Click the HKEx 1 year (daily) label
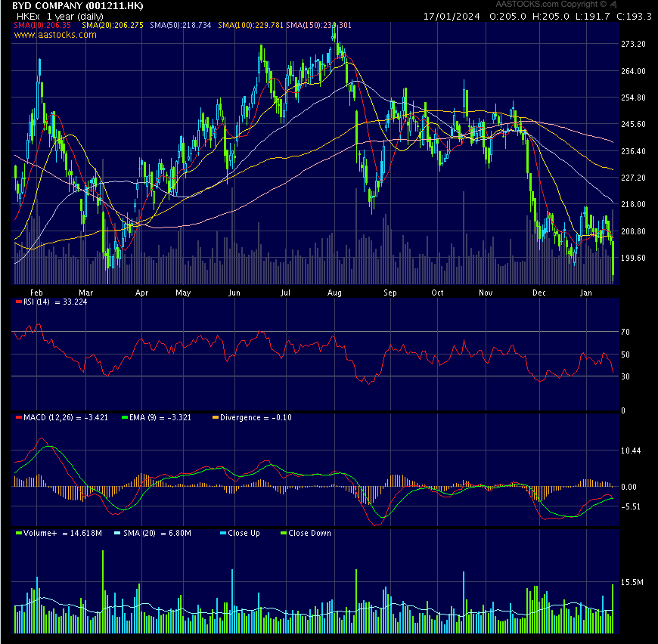 (60, 17)
